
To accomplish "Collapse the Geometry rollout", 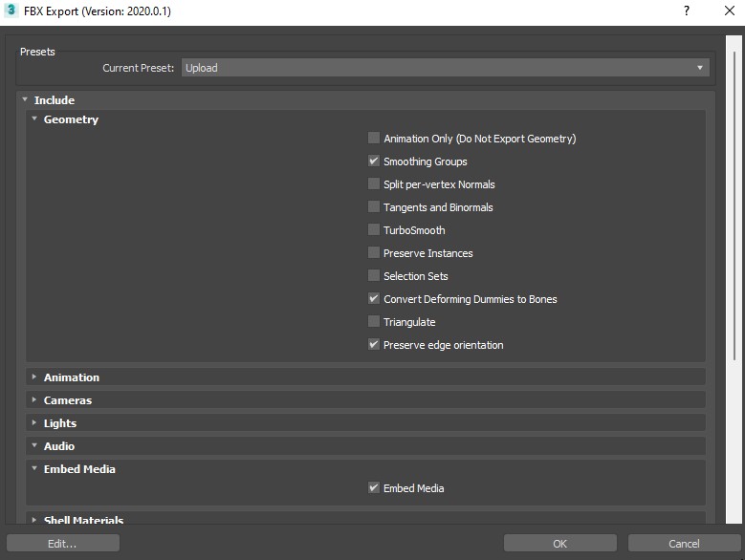I will (x=35, y=119).
